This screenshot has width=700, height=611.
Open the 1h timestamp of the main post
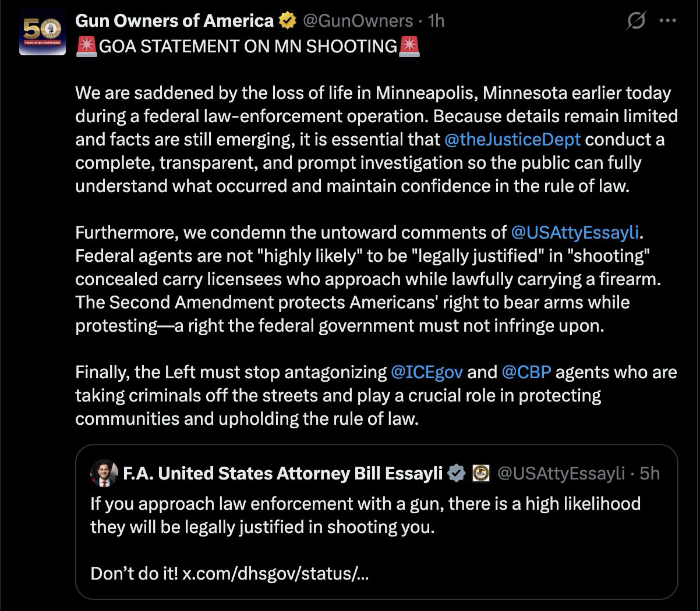(x=436, y=21)
